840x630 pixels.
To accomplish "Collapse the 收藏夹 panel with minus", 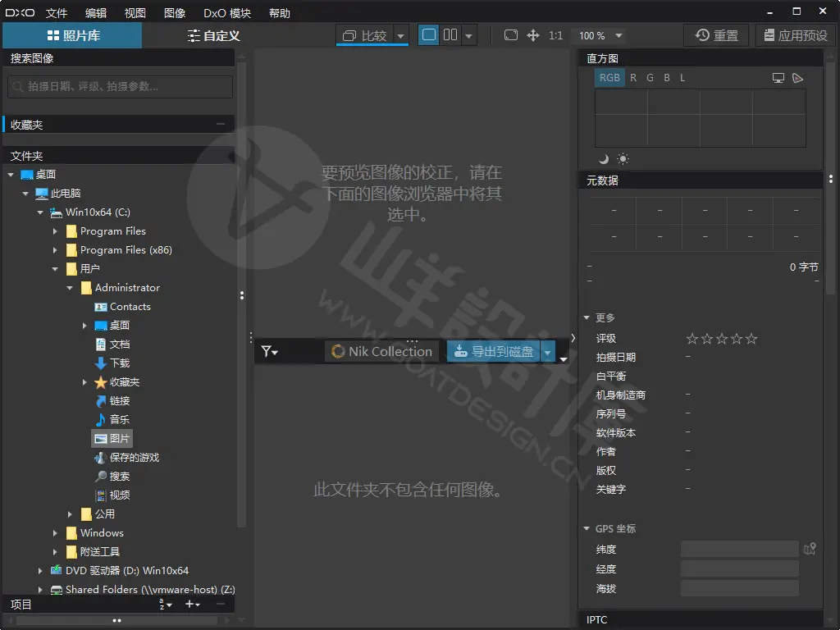I will tap(221, 125).
